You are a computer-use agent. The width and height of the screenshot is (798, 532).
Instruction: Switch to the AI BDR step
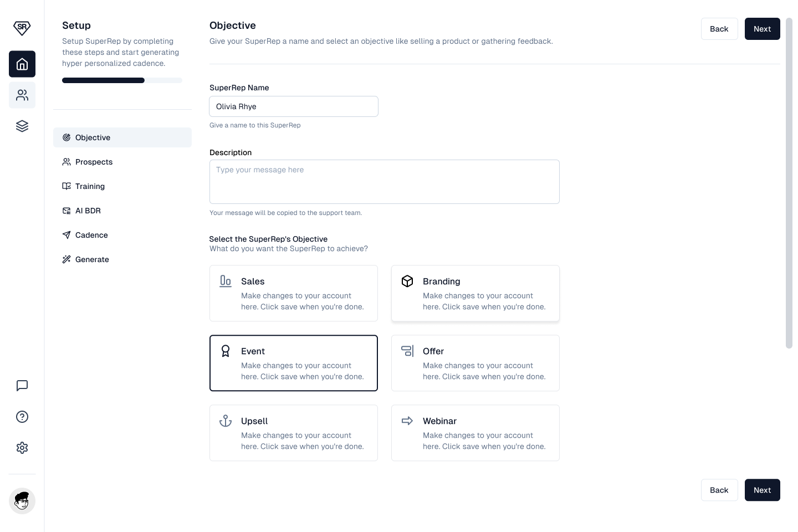tap(88, 211)
